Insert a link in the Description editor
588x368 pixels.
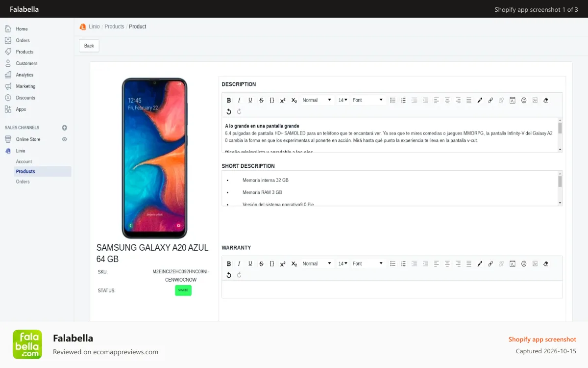(490, 100)
